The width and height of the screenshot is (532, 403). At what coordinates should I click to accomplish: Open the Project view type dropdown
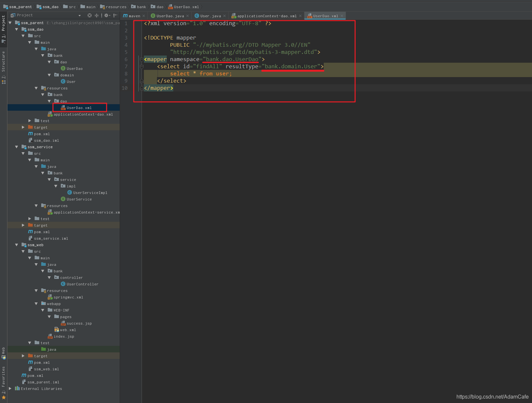[79, 15]
